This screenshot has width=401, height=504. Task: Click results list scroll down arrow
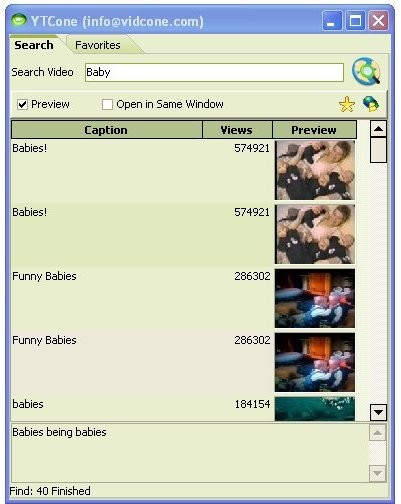[378, 412]
